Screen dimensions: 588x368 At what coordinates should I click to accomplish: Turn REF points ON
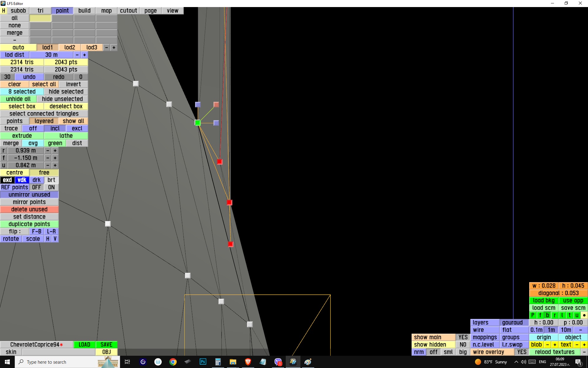51,187
